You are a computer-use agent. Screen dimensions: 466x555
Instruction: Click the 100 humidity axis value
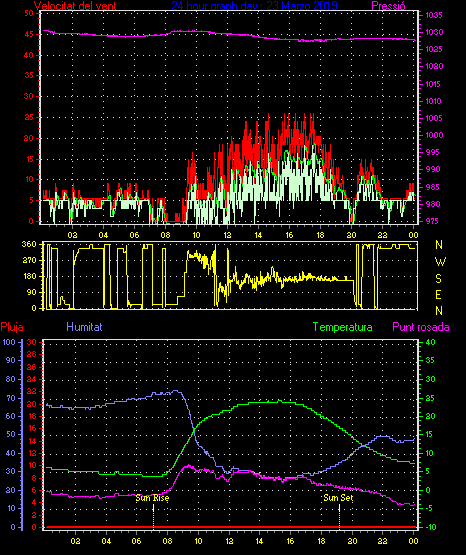(x=9, y=342)
